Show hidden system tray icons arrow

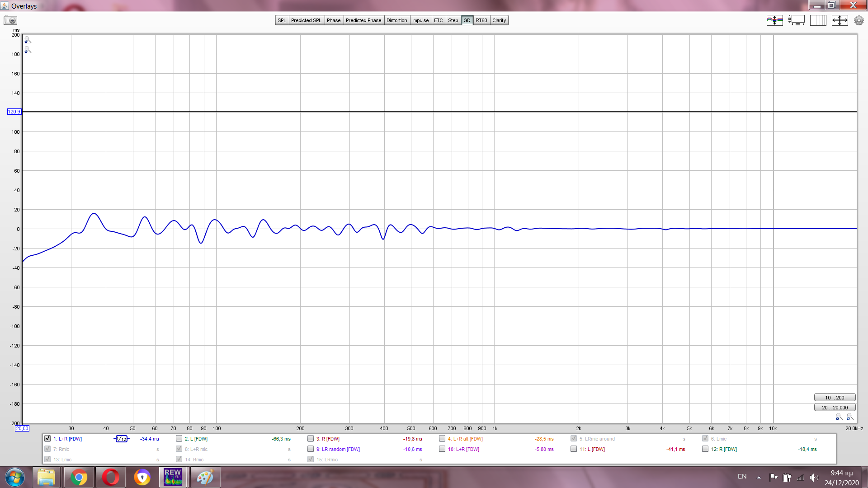[759, 477]
